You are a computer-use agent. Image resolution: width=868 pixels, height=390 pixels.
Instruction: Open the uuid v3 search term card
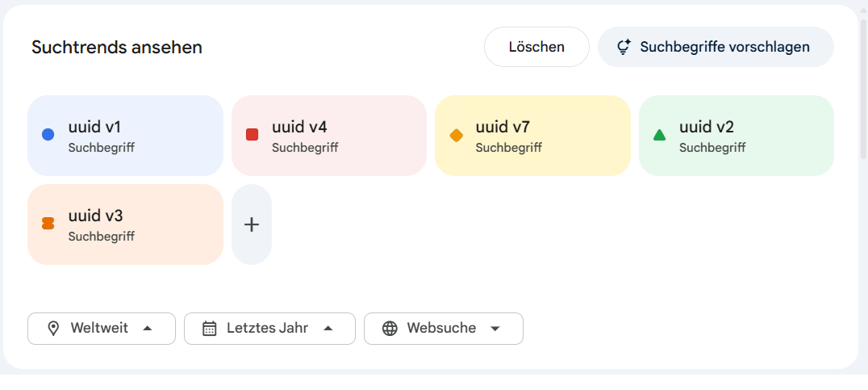125,224
